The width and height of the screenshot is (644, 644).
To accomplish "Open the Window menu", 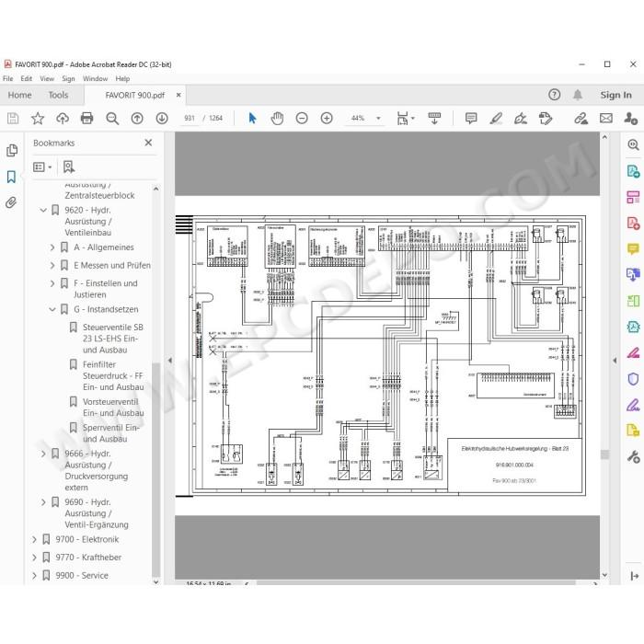I will [95, 78].
